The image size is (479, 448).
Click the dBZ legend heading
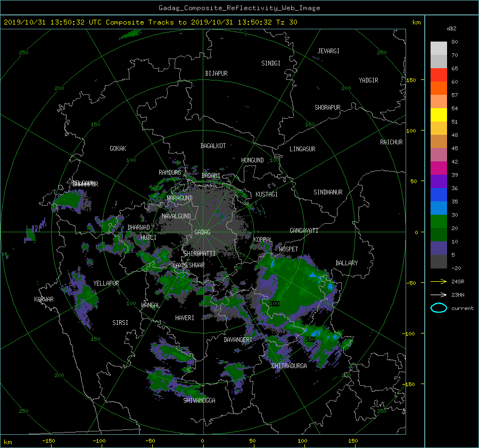pyautogui.click(x=451, y=29)
